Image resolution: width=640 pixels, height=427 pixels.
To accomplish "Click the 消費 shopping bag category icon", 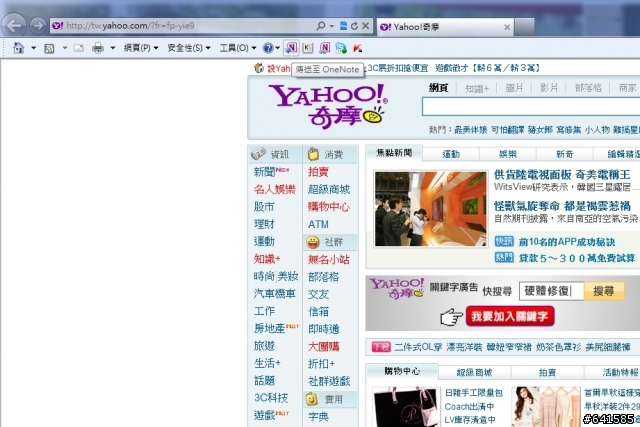I will click(x=313, y=154).
